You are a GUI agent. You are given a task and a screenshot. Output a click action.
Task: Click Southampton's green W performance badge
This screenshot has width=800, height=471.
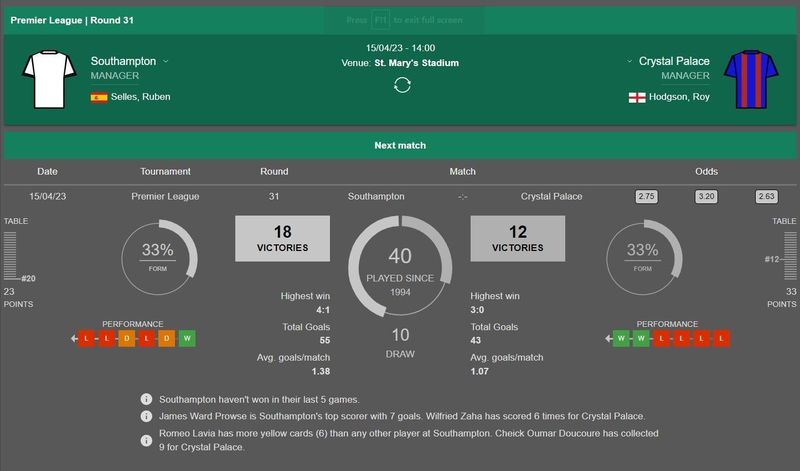pos(187,339)
